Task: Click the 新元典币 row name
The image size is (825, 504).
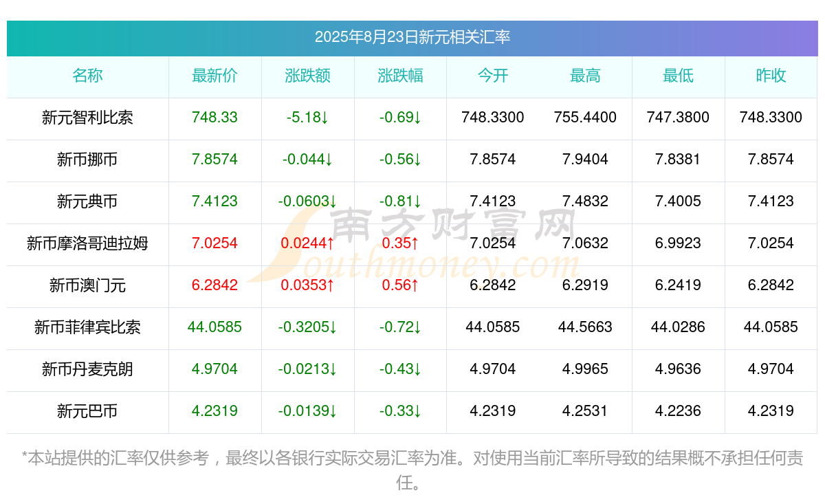Action: pos(87,201)
